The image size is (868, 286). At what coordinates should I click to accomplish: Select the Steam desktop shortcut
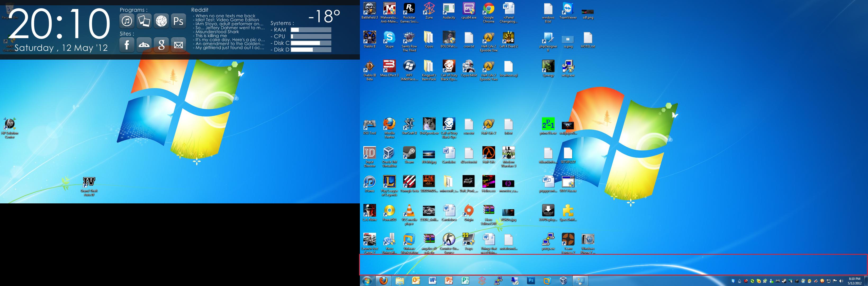click(409, 155)
